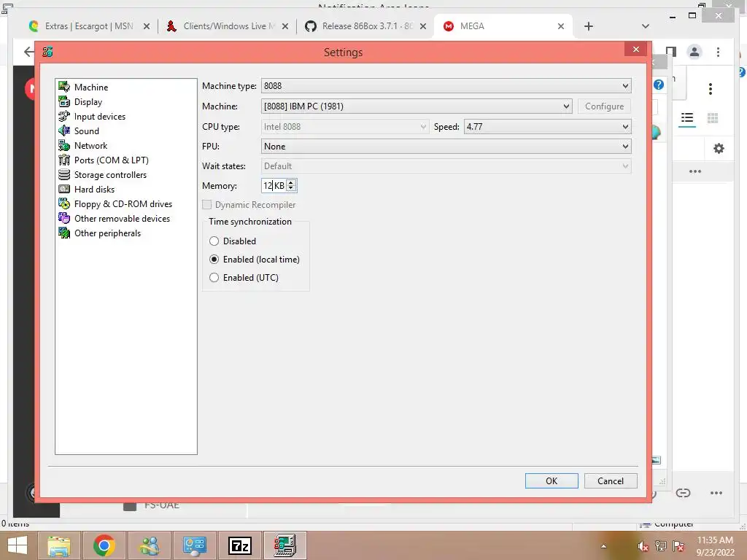Open the Speed dropdown
747x560 pixels.
coord(548,127)
